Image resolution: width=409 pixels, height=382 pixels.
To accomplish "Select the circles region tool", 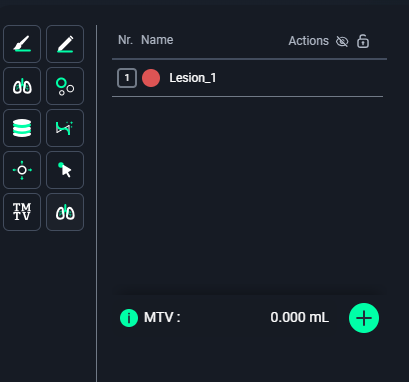I will click(65, 86).
